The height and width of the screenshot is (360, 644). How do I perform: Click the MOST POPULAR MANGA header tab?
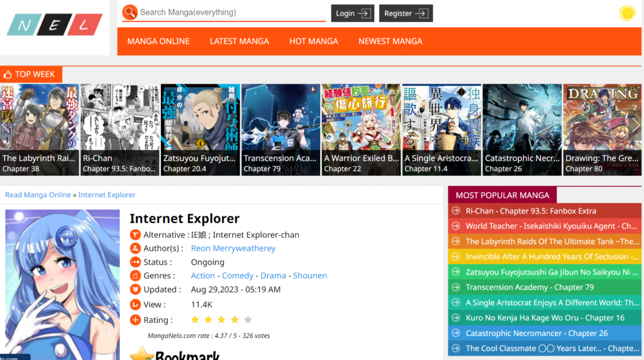502,195
